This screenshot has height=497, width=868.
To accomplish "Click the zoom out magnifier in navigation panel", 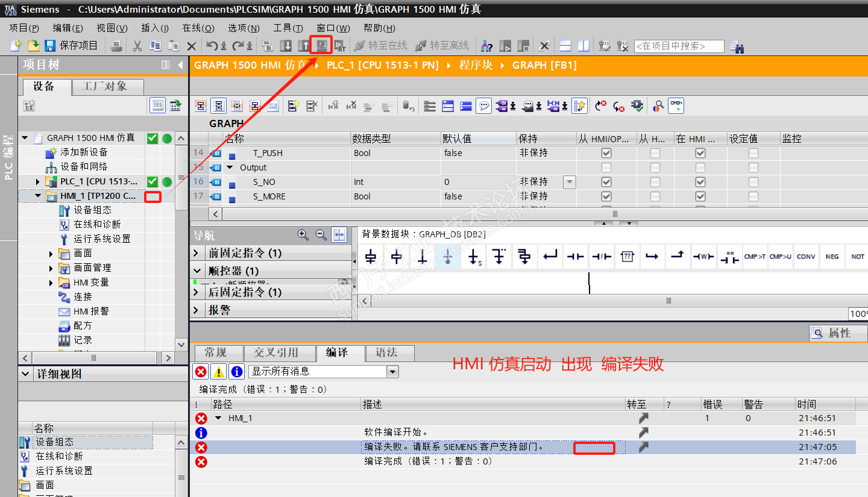I will 321,235.
